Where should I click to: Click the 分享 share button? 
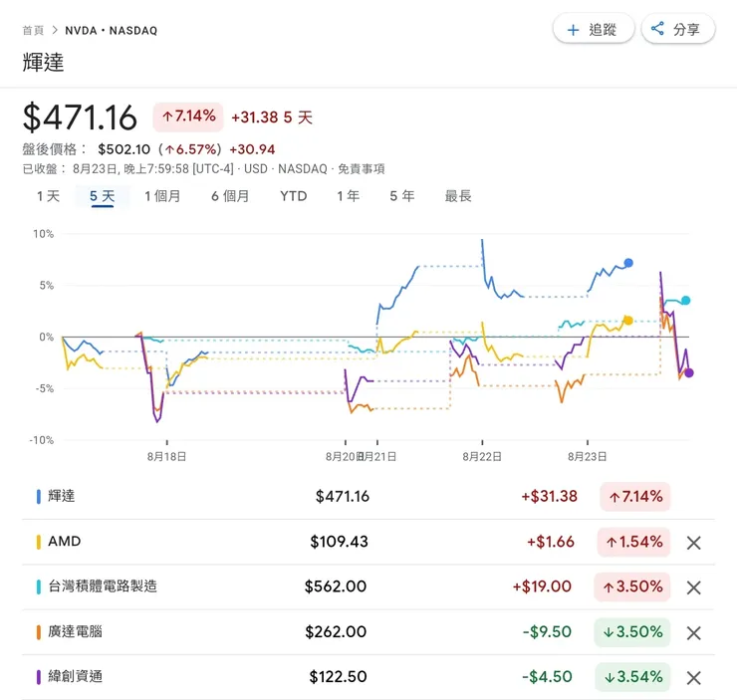678,30
